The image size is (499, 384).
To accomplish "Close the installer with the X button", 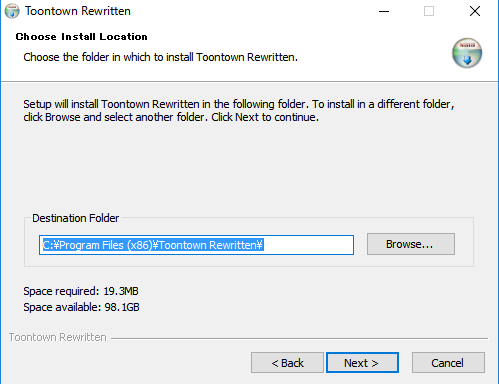I will pyautogui.click(x=475, y=11).
